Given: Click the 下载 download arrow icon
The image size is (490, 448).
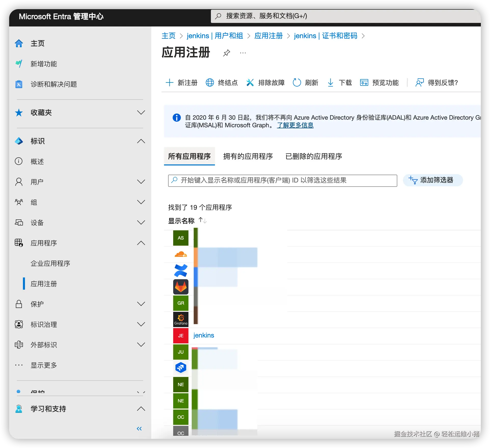Looking at the screenshot, I should point(330,82).
